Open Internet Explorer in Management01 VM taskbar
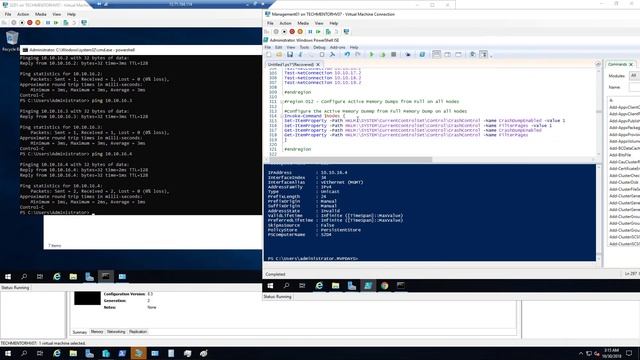Screen dimensions: 640x360 tap(319, 286)
